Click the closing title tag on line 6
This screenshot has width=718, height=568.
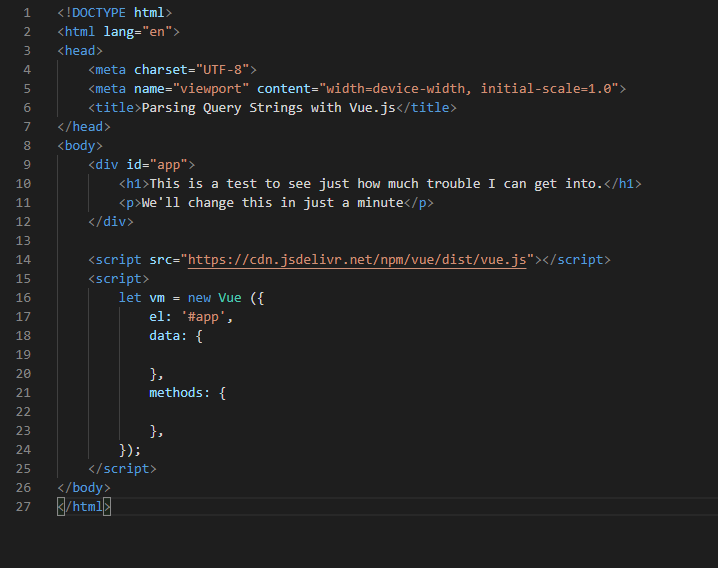point(426,108)
